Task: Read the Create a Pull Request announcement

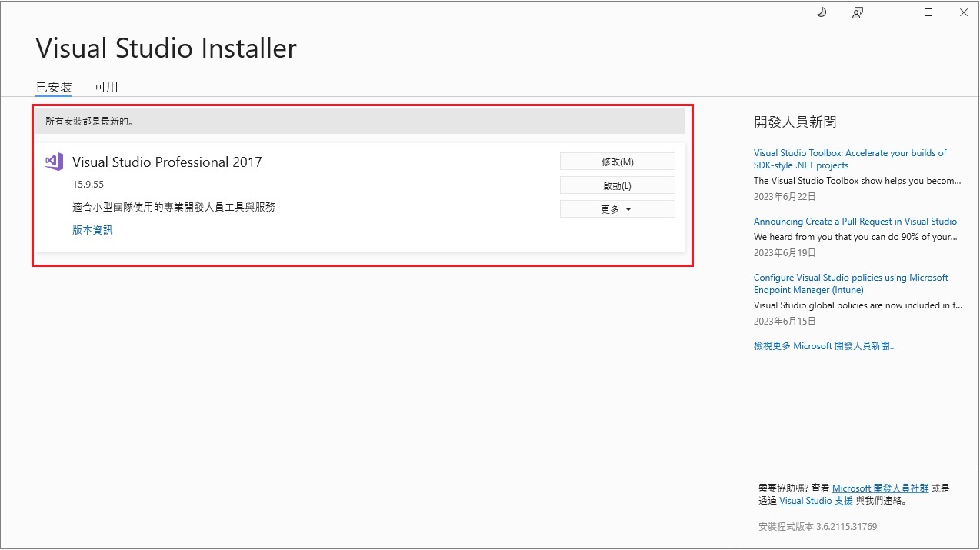Action: [855, 222]
